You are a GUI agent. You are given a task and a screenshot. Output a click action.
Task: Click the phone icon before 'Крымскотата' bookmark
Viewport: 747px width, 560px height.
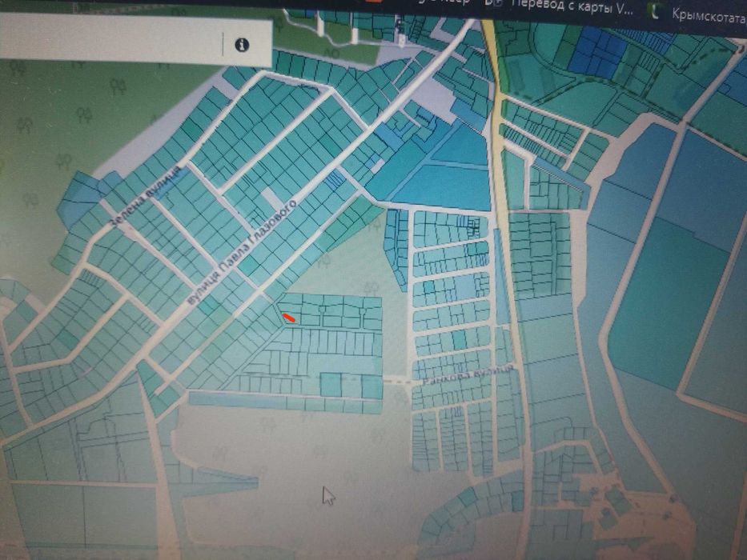click(656, 10)
